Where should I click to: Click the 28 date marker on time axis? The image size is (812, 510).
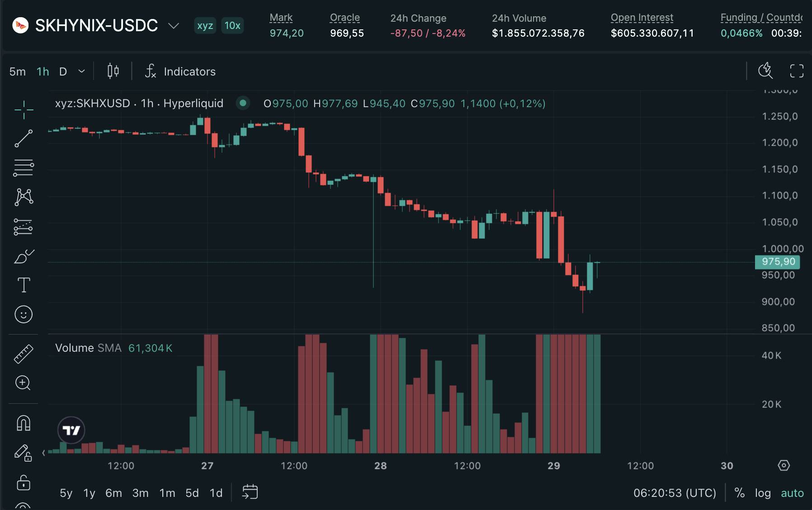pos(380,466)
